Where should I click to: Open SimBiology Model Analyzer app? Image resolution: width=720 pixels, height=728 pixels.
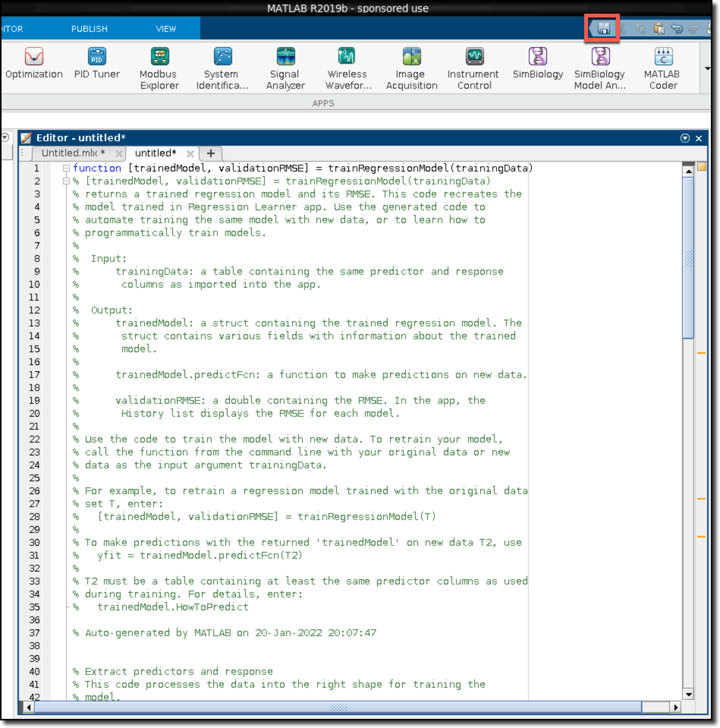click(x=600, y=68)
